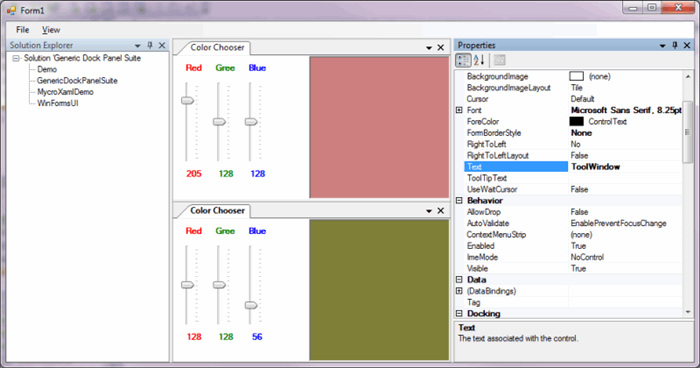
Task: Click the Red slider thumb in top Color Chooser
Action: pyautogui.click(x=188, y=100)
